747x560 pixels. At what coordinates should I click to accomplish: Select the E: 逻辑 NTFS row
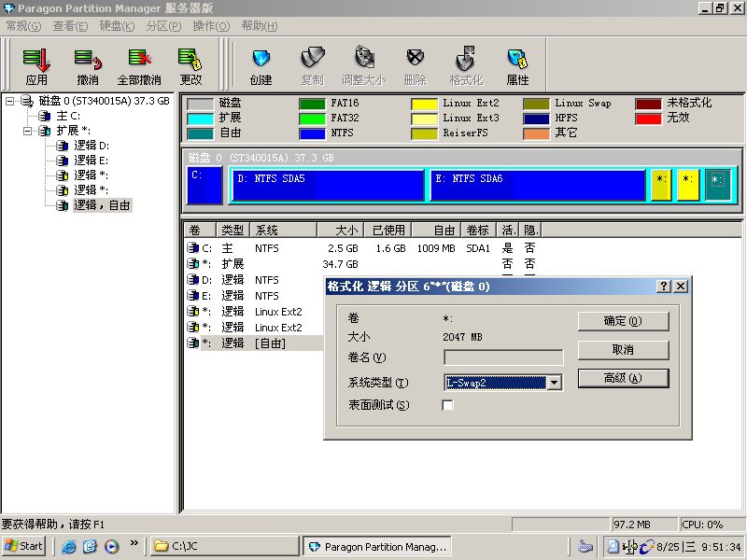[254, 296]
